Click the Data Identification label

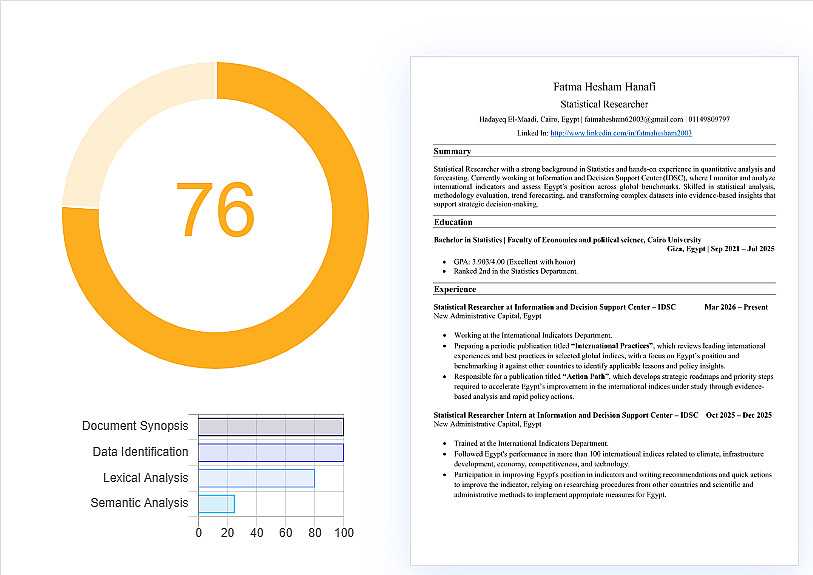point(140,452)
